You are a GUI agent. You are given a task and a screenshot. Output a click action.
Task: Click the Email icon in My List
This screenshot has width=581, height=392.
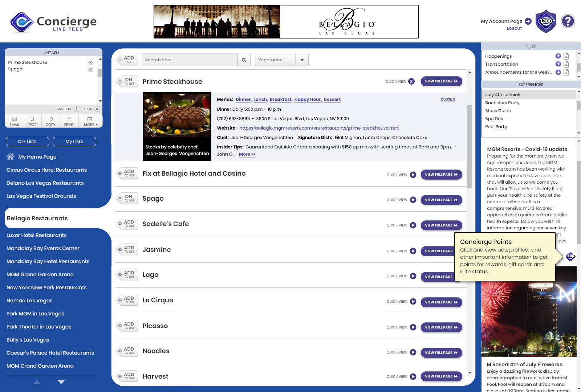[x=15, y=121]
